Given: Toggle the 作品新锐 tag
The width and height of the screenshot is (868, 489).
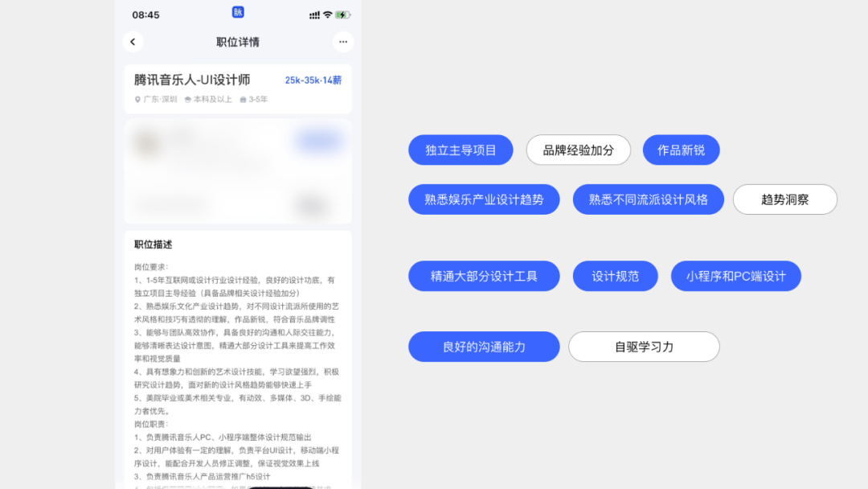Looking at the screenshot, I should coord(681,150).
